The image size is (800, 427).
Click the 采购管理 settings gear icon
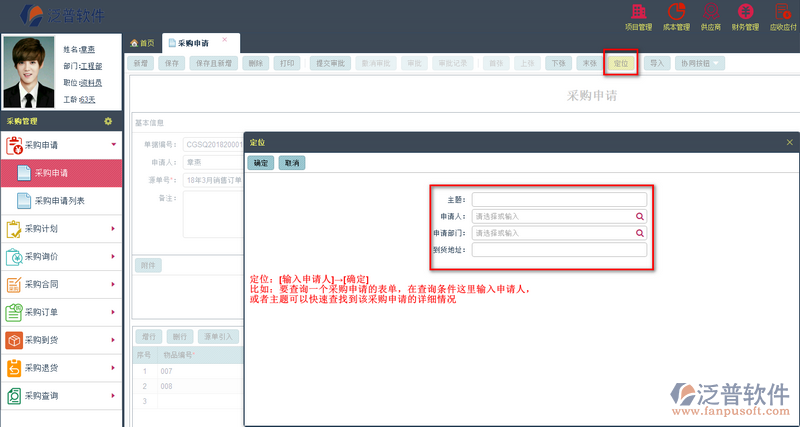(x=108, y=121)
